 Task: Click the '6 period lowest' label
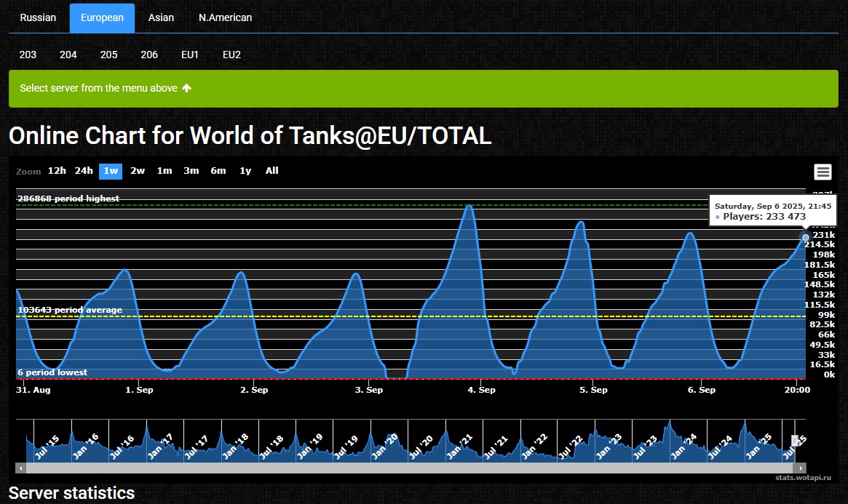click(x=52, y=372)
